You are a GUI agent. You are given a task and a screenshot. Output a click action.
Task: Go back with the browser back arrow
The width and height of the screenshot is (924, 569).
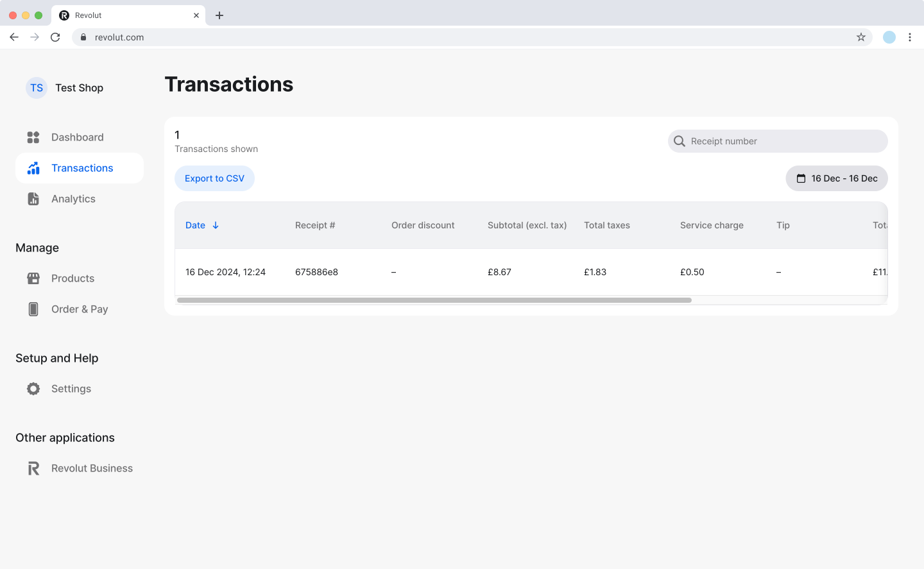coord(14,37)
